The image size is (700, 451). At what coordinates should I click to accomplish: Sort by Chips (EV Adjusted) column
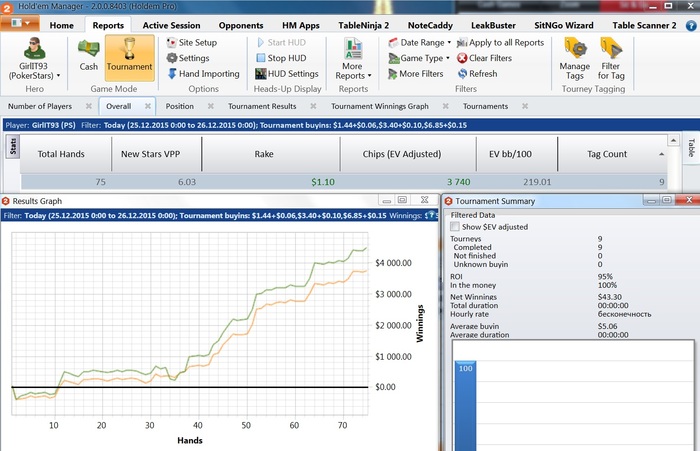[408, 154]
